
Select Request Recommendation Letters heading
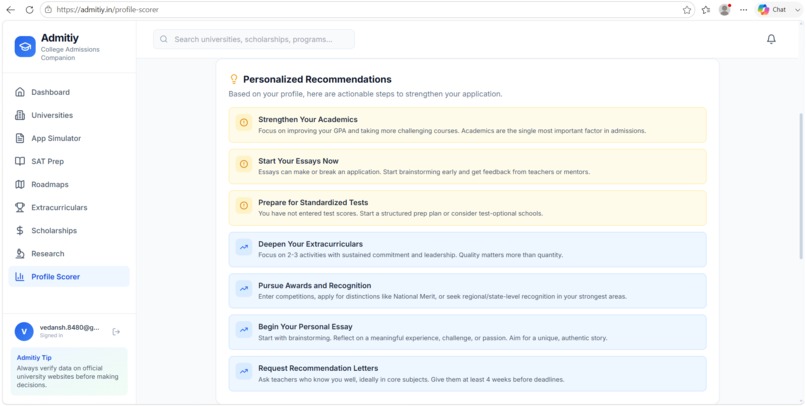[x=318, y=368]
